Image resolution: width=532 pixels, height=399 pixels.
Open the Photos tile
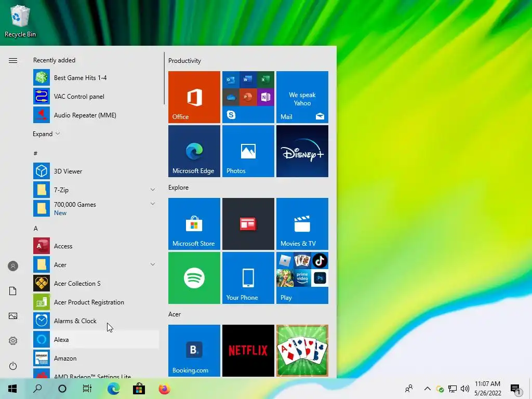point(248,151)
